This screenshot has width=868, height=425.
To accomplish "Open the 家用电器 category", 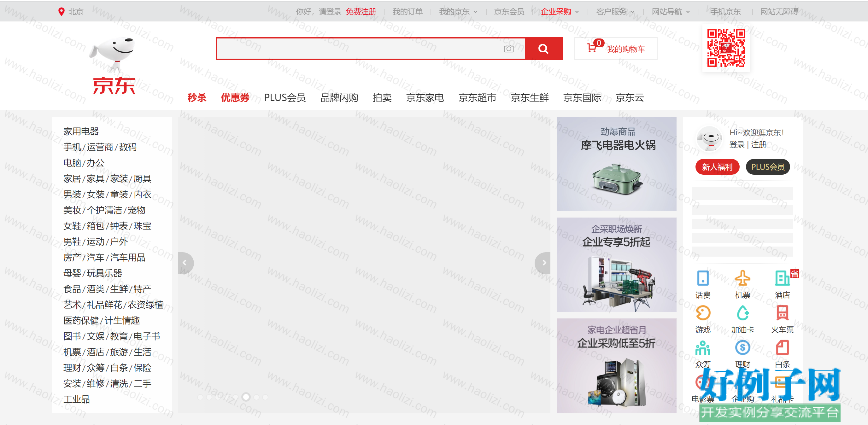I will pyautogui.click(x=81, y=131).
